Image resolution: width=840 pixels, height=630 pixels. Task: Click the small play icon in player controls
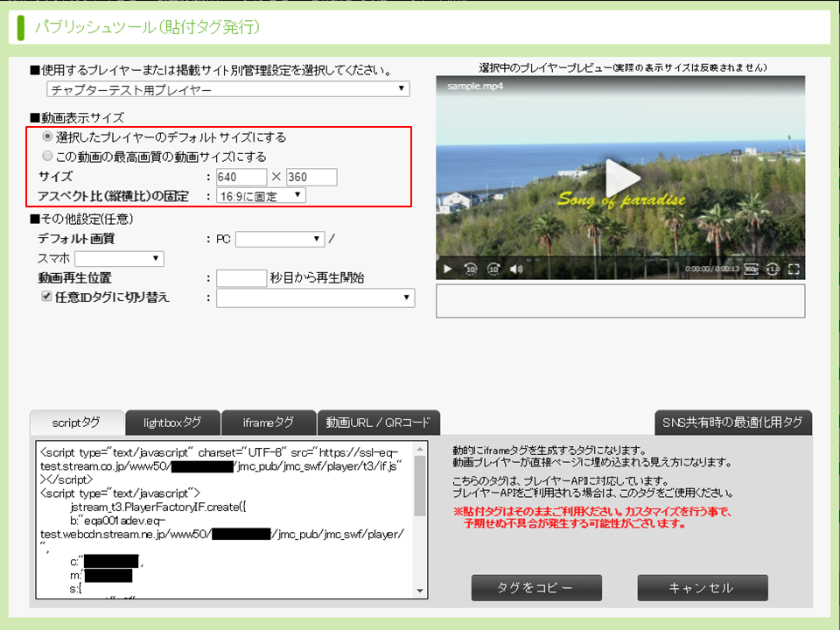tap(448, 269)
